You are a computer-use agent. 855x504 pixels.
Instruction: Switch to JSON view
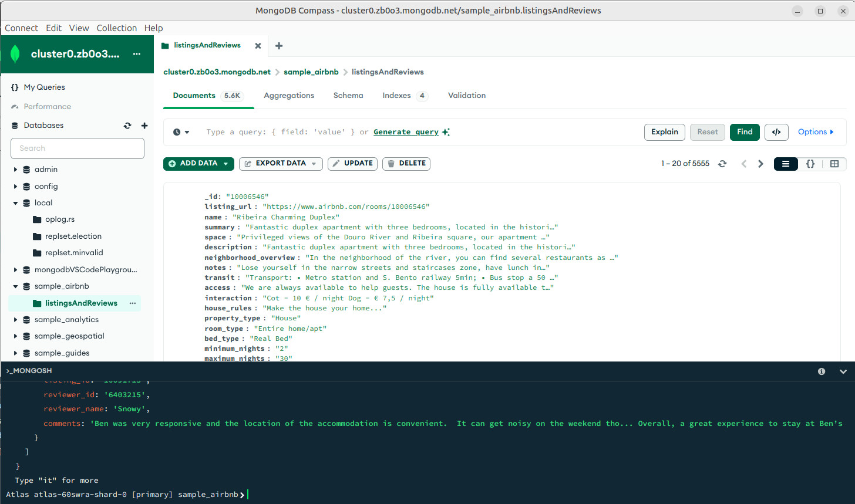[810, 164]
